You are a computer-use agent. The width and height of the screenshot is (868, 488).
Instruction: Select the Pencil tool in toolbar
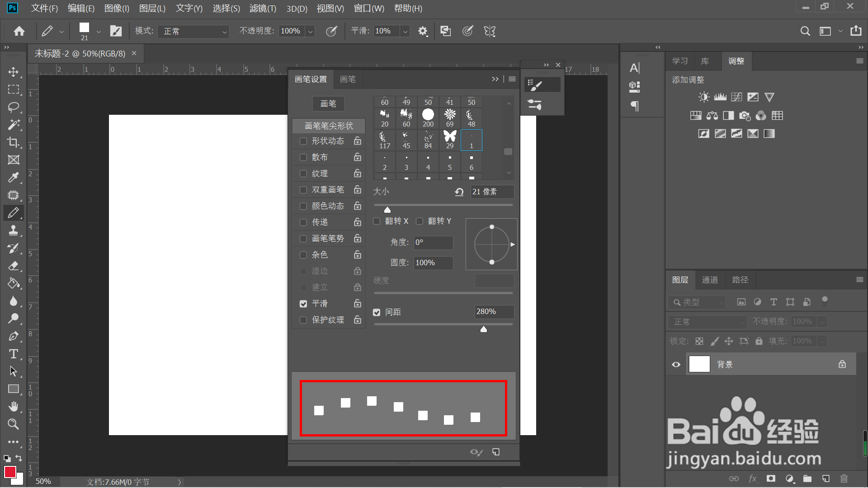(x=14, y=212)
